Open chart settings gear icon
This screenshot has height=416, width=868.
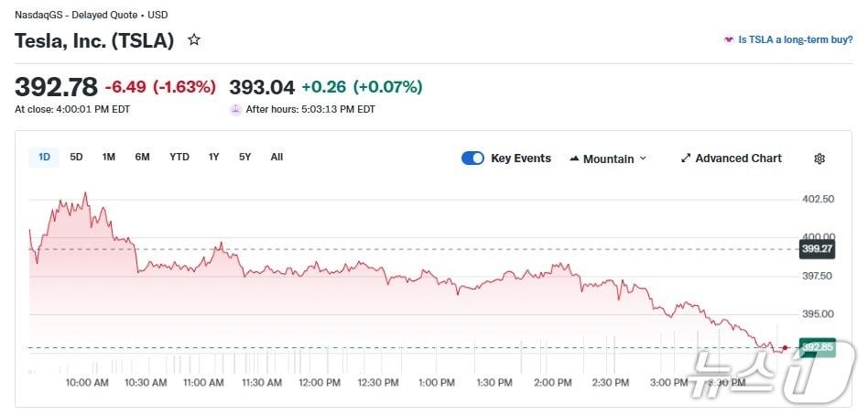(819, 159)
